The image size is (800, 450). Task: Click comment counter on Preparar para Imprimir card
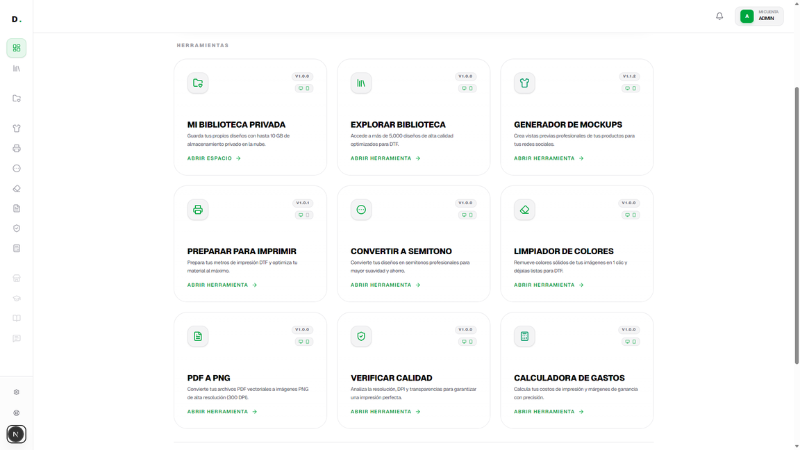coord(304,215)
